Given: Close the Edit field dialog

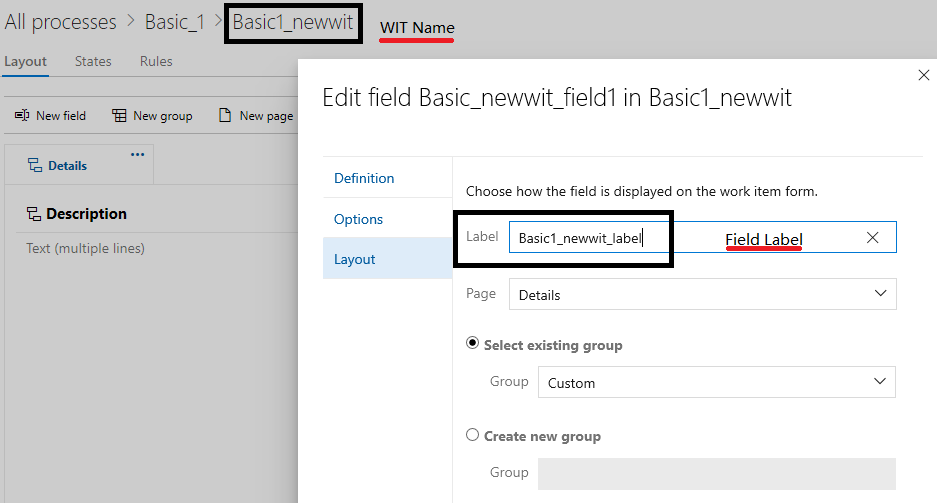Looking at the screenshot, I should click(923, 75).
